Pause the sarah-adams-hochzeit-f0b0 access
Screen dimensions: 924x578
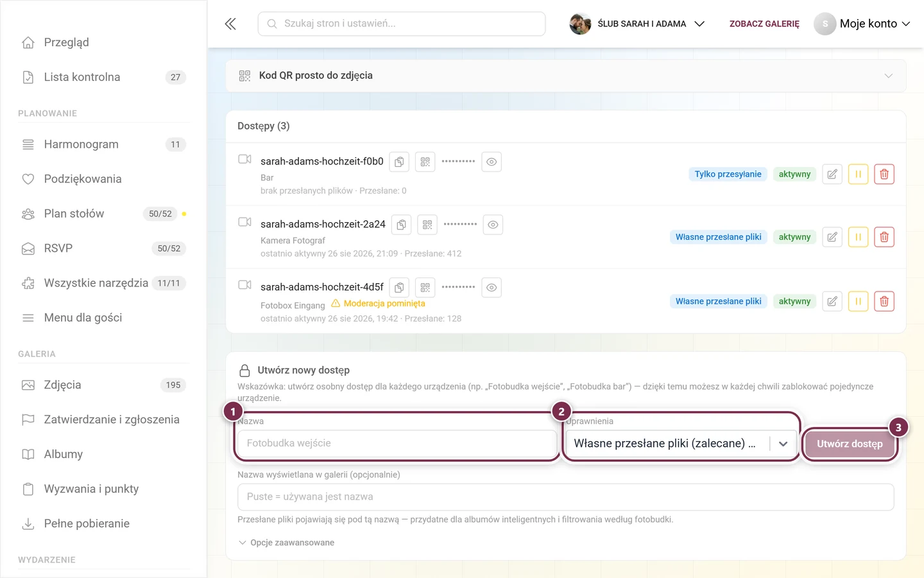pyautogui.click(x=858, y=174)
